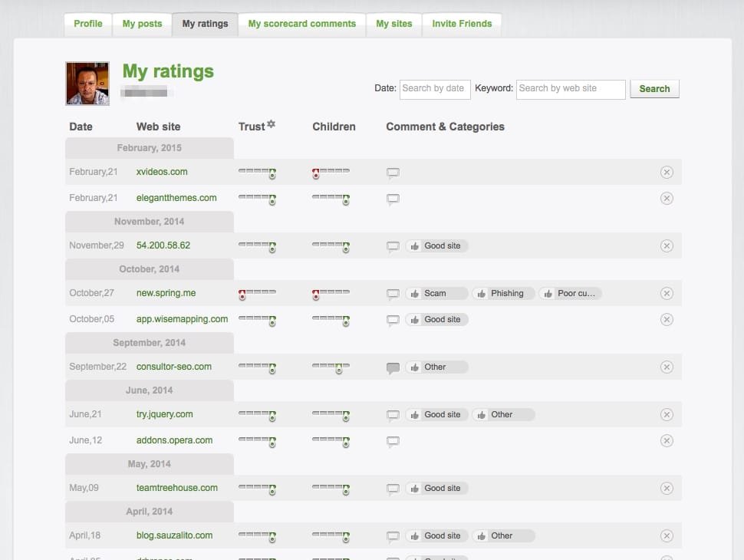
Task: Click the user profile photo
Action: 87,84
